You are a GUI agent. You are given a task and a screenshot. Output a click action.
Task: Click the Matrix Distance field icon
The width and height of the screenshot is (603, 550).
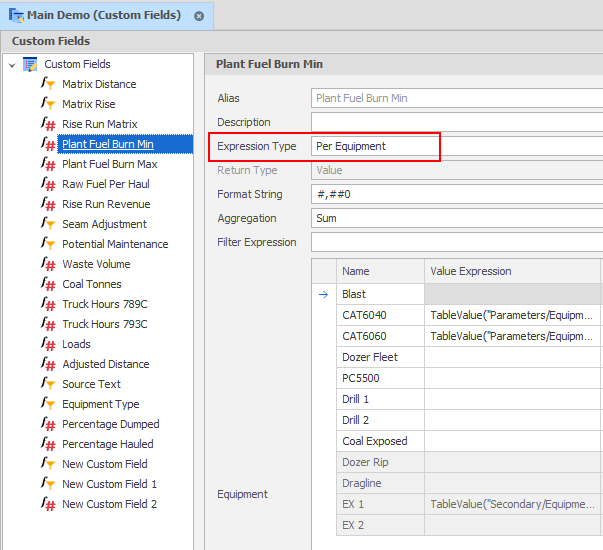[48, 84]
